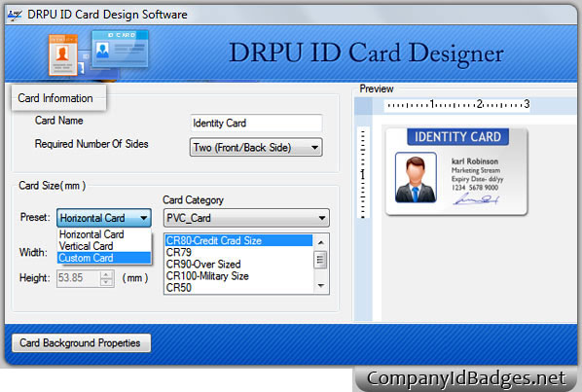
Task: Click the vertical ruler in Preview
Action: point(363,173)
